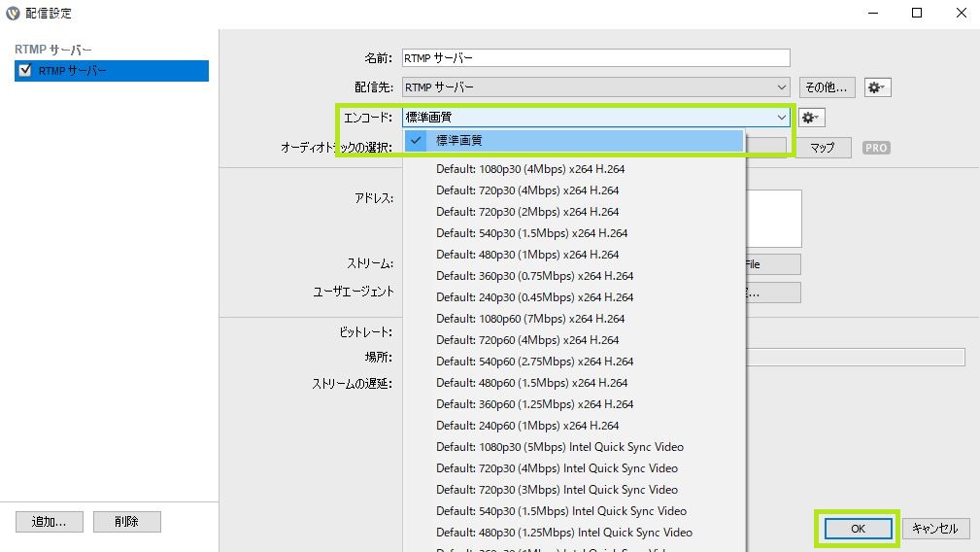Viewport: 980px width, 552px height.
Task: Click the キャンセル button
Action: coord(935,529)
